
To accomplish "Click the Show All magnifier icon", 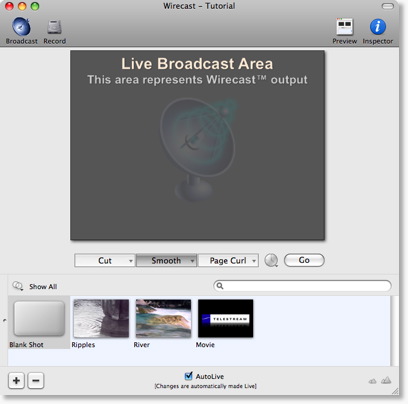I will pyautogui.click(x=17, y=286).
